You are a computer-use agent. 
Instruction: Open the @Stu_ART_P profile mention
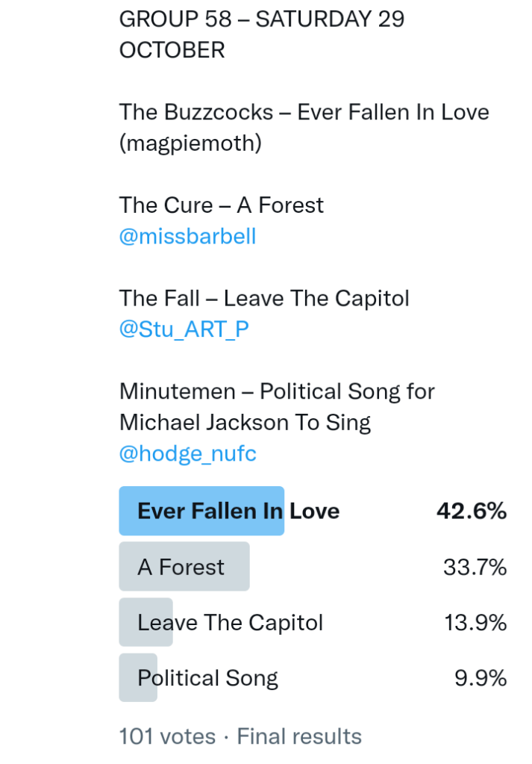point(184,329)
